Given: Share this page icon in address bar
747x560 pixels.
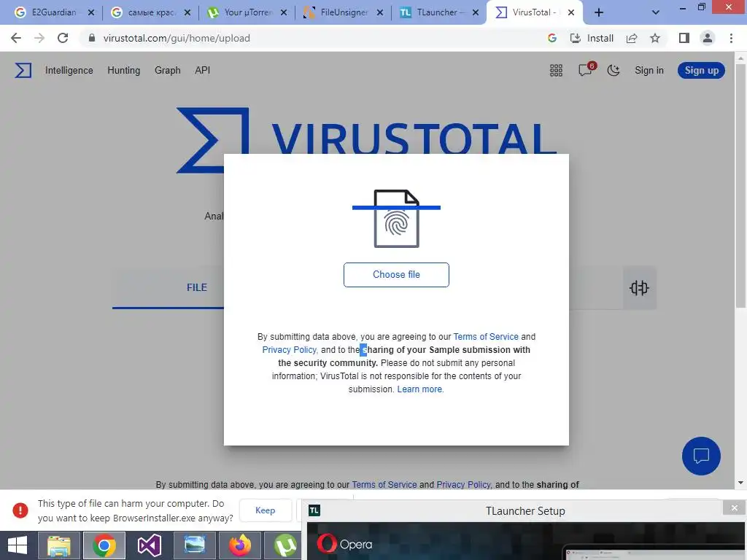Looking at the screenshot, I should pyautogui.click(x=632, y=38).
